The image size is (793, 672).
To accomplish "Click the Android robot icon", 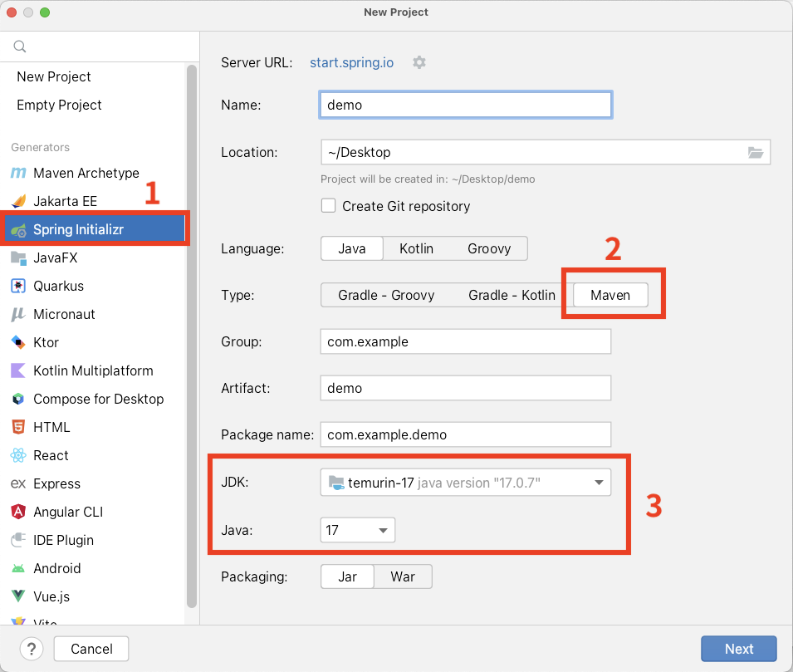I will tap(18, 569).
